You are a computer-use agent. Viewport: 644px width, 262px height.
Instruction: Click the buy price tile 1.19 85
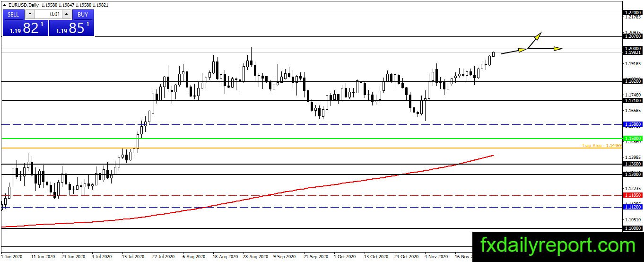pos(71,28)
